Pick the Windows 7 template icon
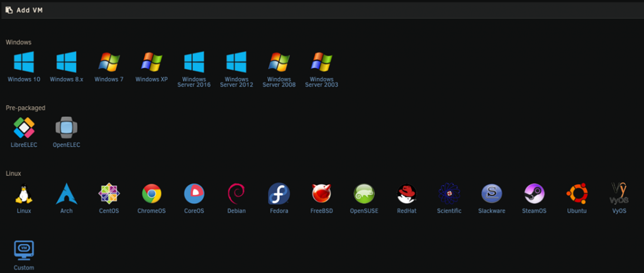644x273 pixels. [x=109, y=62]
